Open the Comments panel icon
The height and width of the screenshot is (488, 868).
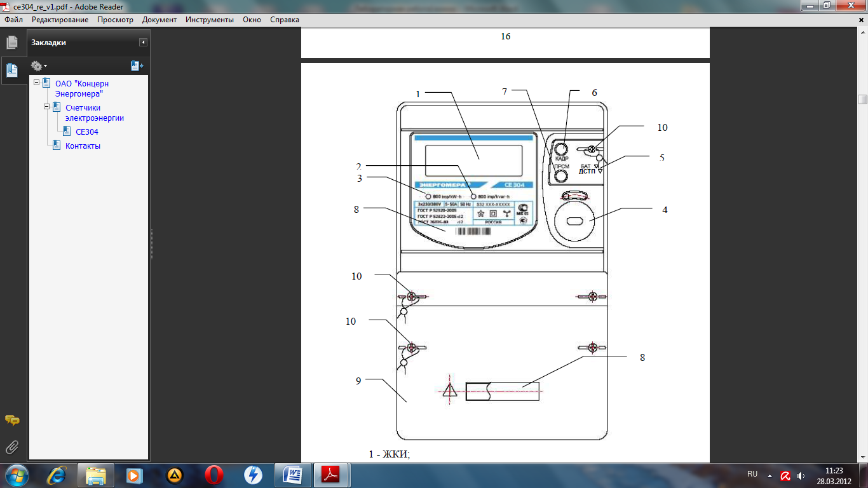[11, 420]
